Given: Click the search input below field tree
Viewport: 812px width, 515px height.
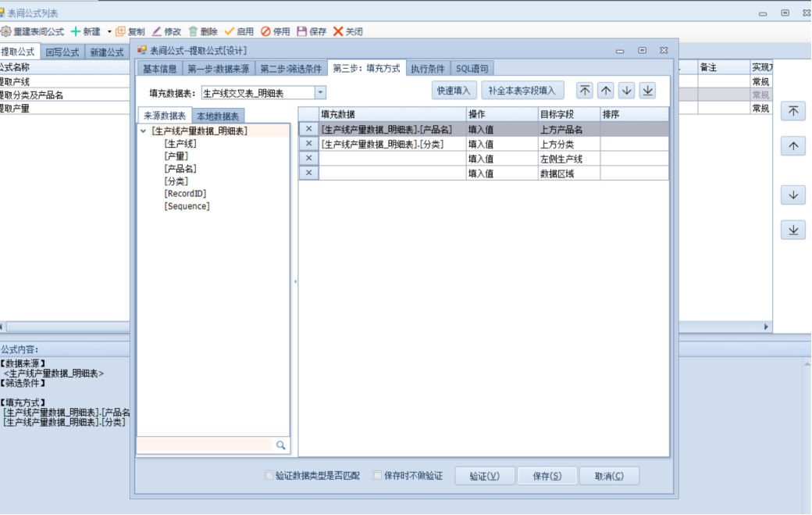Looking at the screenshot, I should (x=205, y=445).
